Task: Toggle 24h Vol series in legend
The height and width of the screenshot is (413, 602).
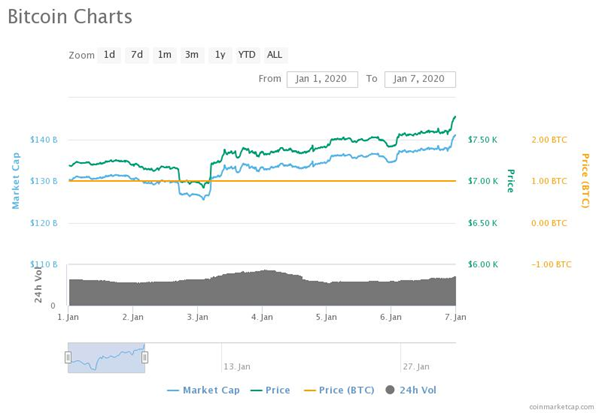Action: pos(411,390)
